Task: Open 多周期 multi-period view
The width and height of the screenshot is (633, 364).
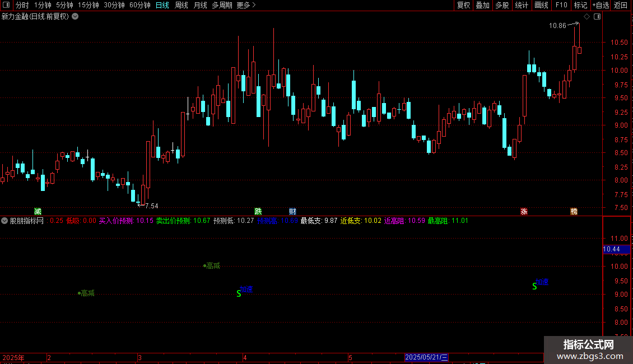Action: [222, 5]
